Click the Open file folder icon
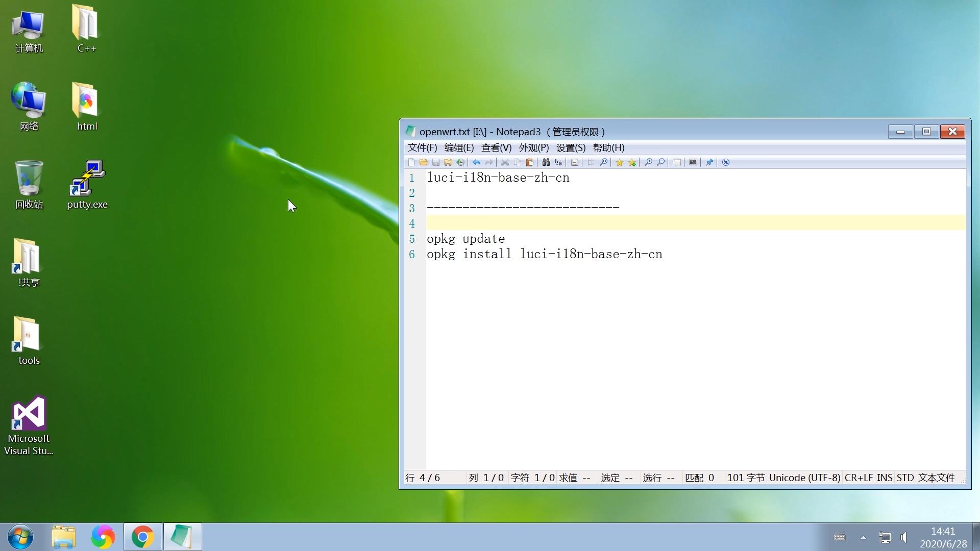This screenshot has height=551, width=980. point(423,162)
